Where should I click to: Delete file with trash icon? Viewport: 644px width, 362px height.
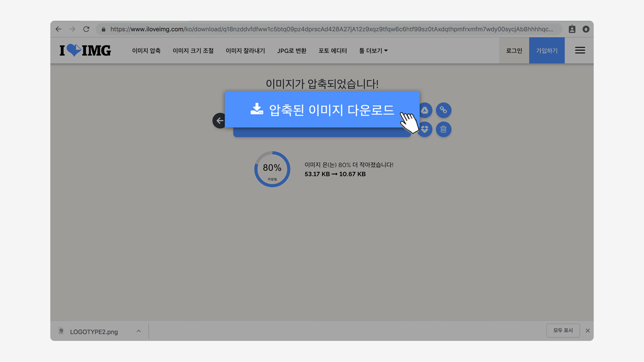pyautogui.click(x=443, y=129)
